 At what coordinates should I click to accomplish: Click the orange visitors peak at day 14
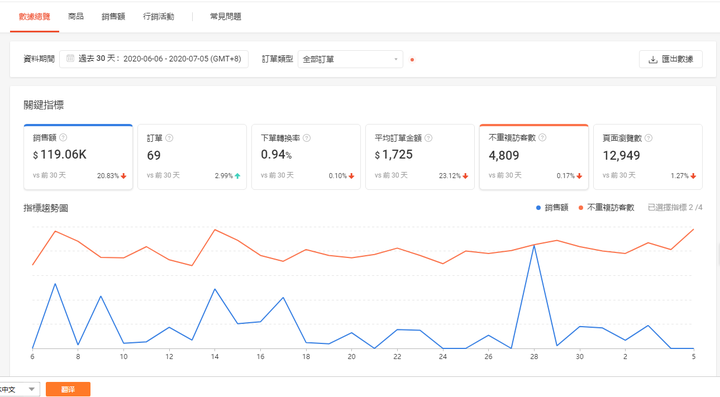214,229
